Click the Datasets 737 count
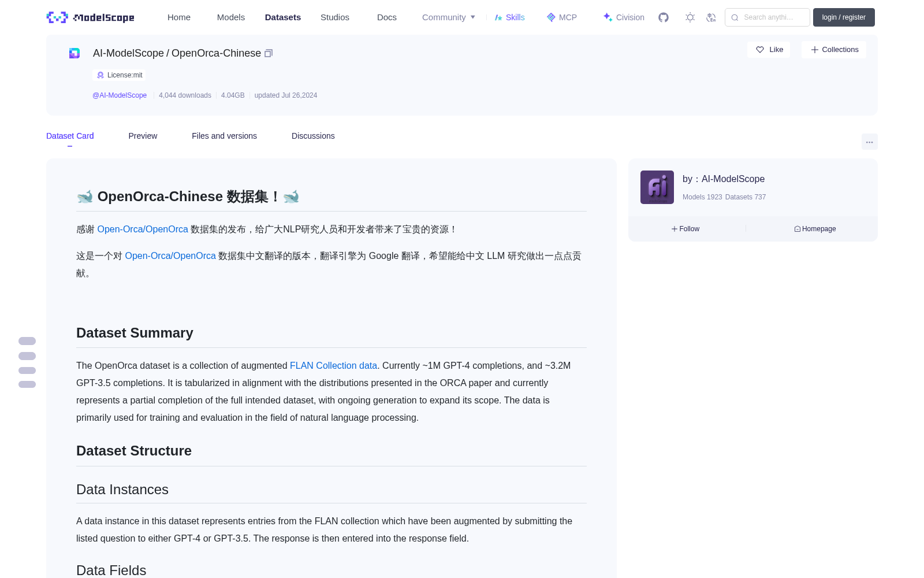This screenshot has height=578, width=924. 746,197
